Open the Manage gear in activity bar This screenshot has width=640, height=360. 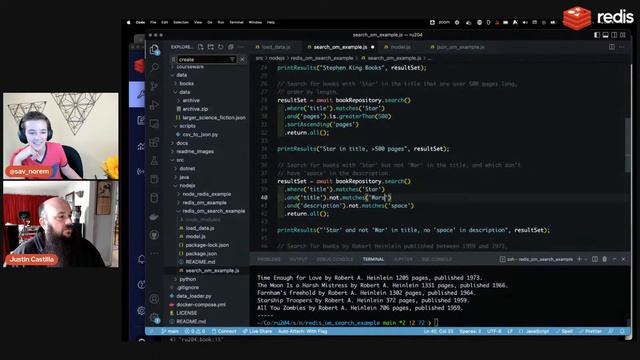click(154, 317)
